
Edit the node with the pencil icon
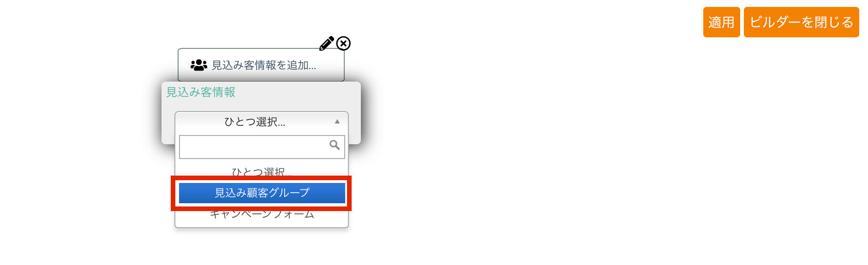(x=327, y=43)
